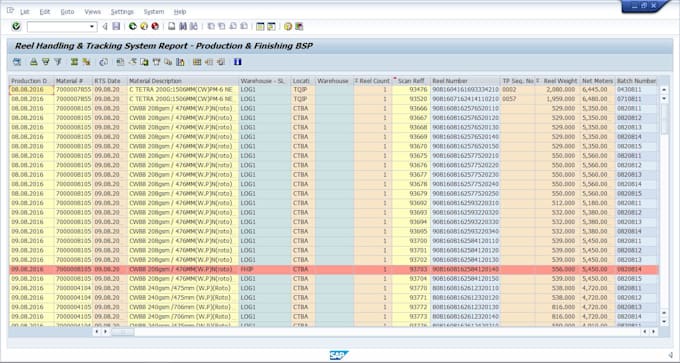
Task: Open the List menu
Action: click(24, 12)
